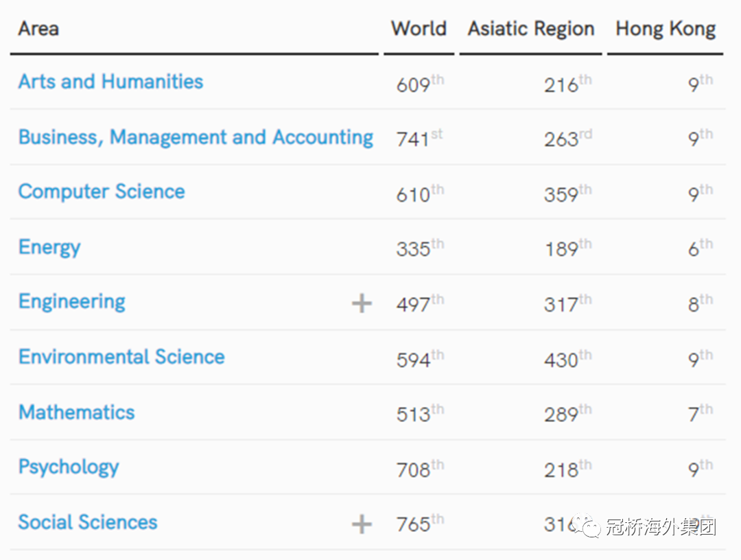Screen dimensions: 741x560
Task: Open the Psychology area link
Action: [x=69, y=467]
